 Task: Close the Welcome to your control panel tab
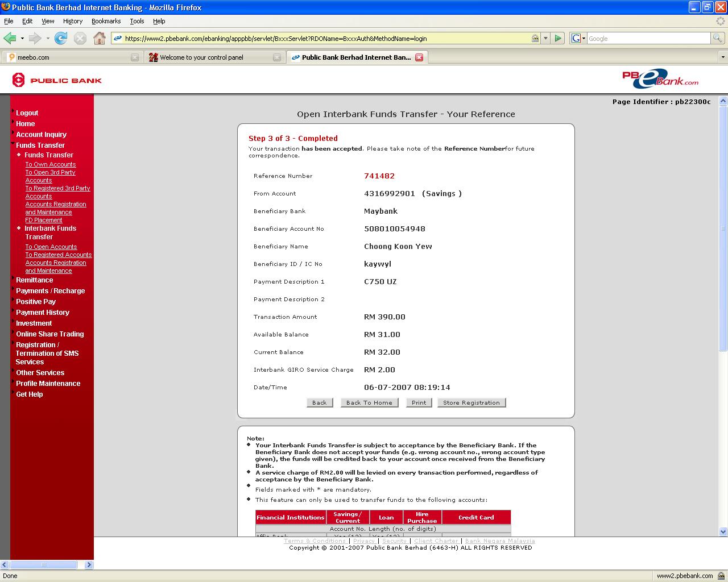click(x=277, y=57)
